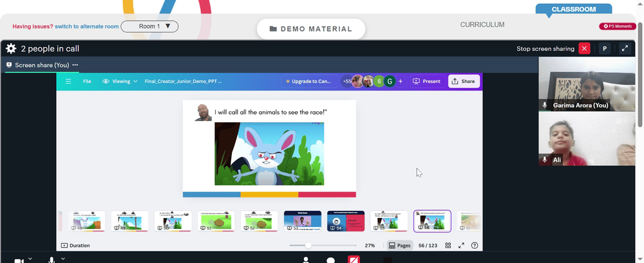Screen dimensions: 644x263
Task: Toggle the microphone in call controls
Action: pyautogui.click(x=52, y=260)
